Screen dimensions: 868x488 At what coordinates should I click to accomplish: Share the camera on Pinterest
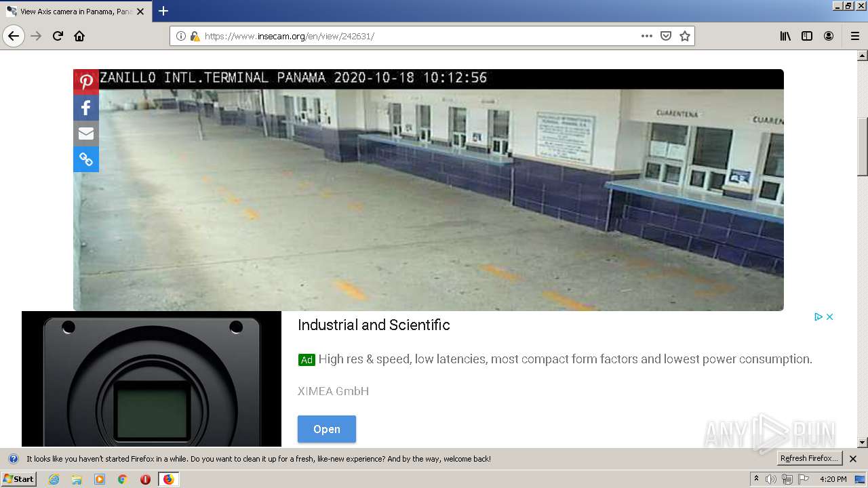86,82
